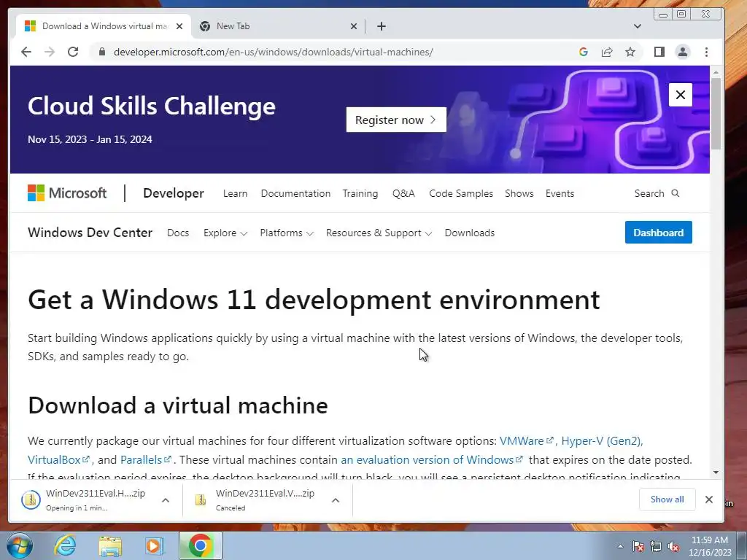747x560 pixels.
Task: Open the evaluation version of Windows link
Action: (x=432, y=460)
